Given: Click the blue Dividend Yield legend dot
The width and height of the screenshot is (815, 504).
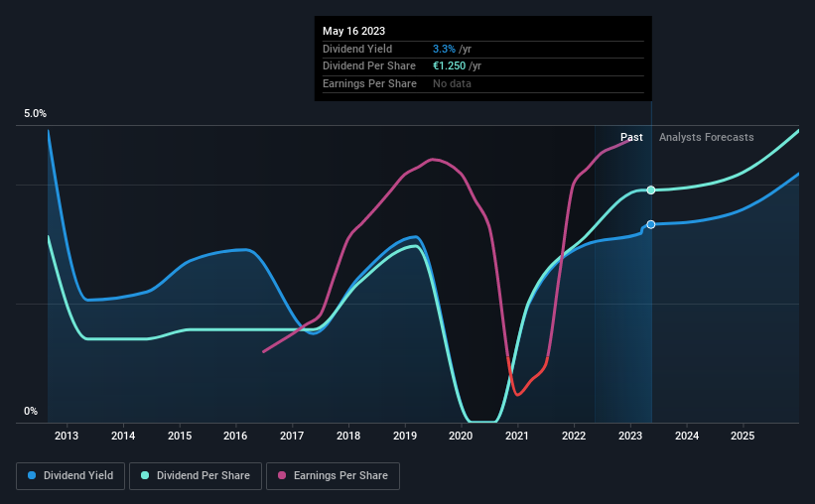Looking at the screenshot, I should click(x=32, y=475).
